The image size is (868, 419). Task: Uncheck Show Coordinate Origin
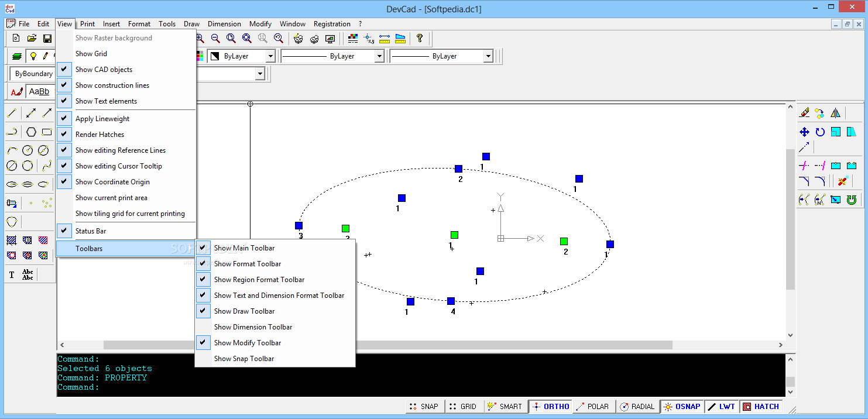point(126,182)
